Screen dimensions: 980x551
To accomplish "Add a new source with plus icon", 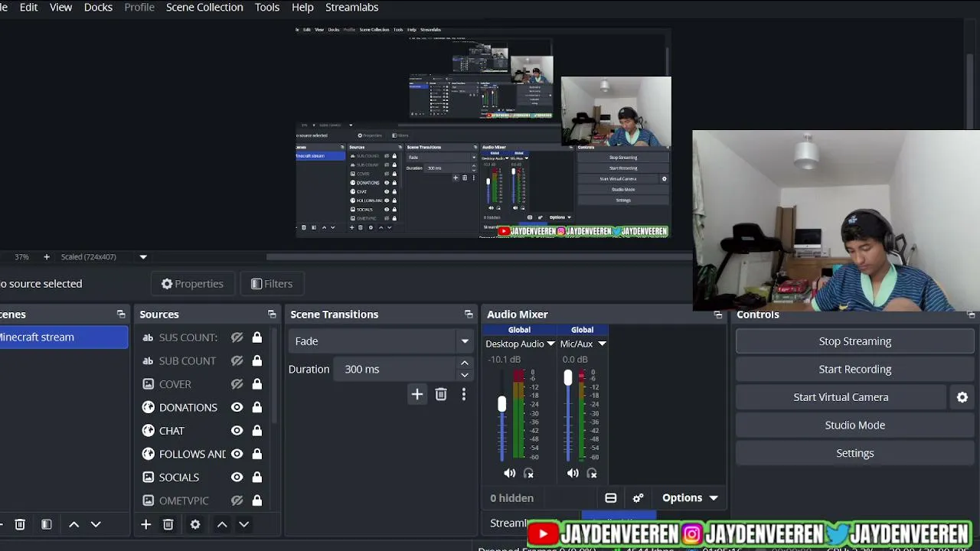I will point(145,524).
